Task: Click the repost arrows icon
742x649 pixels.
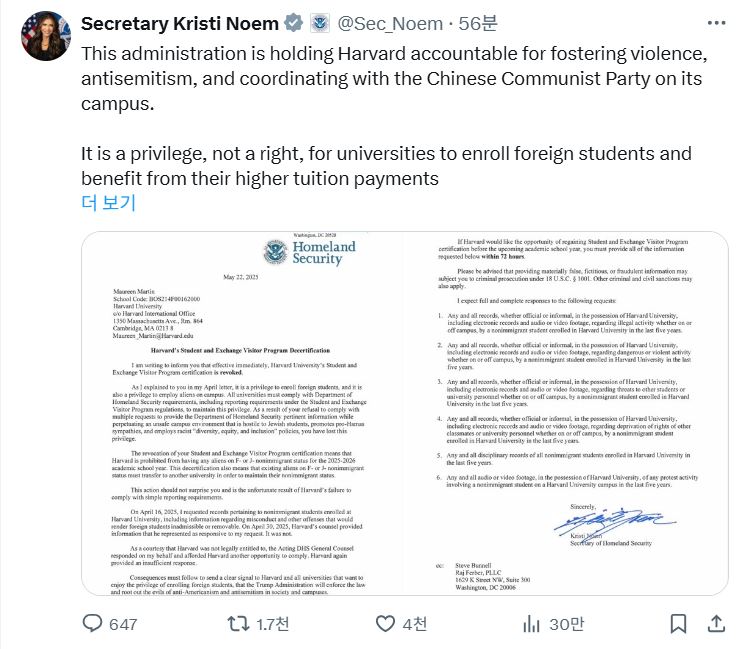Action: coord(238,623)
